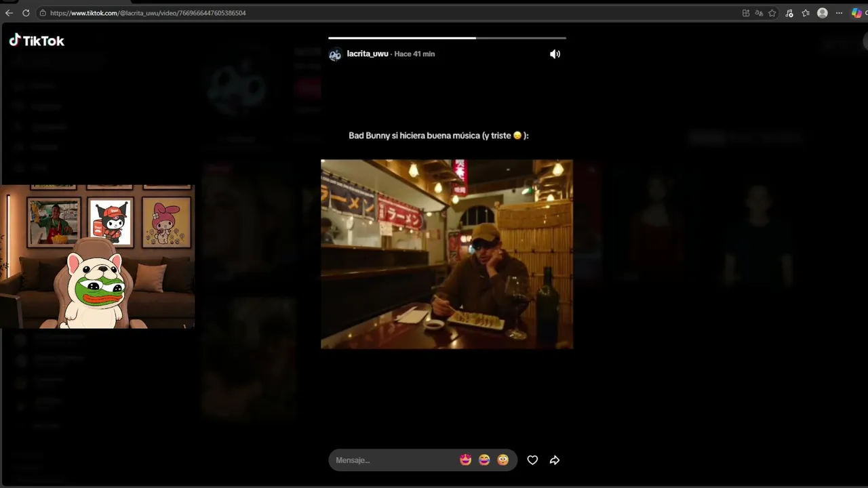Screen dimensions: 868x488
Task: Open the browser apps/extensions icon in address bar
Action: pos(746,13)
